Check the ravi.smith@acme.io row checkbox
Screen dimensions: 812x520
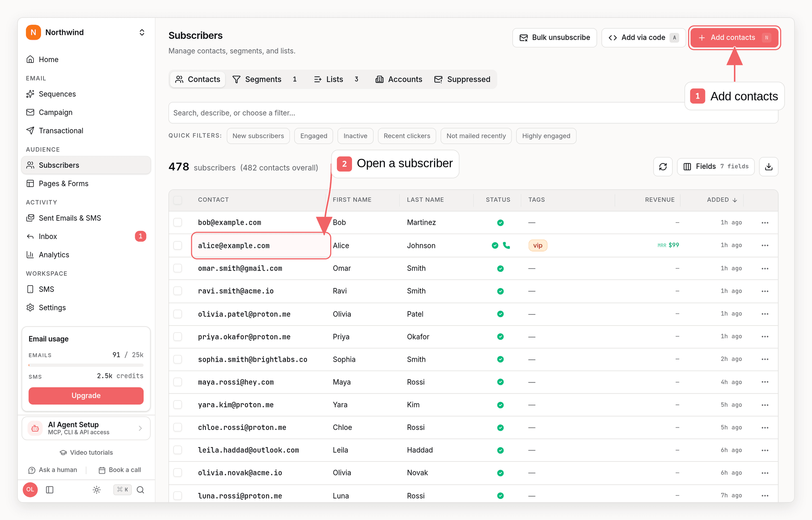(x=178, y=291)
